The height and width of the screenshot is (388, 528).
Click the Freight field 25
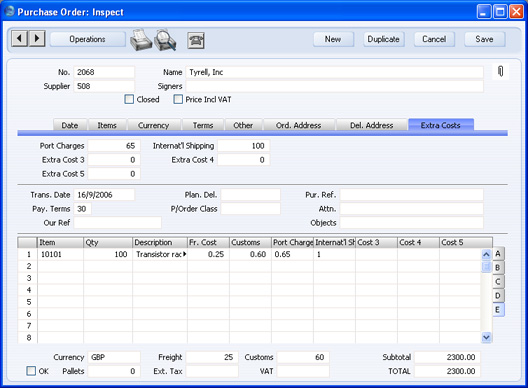tap(212, 357)
